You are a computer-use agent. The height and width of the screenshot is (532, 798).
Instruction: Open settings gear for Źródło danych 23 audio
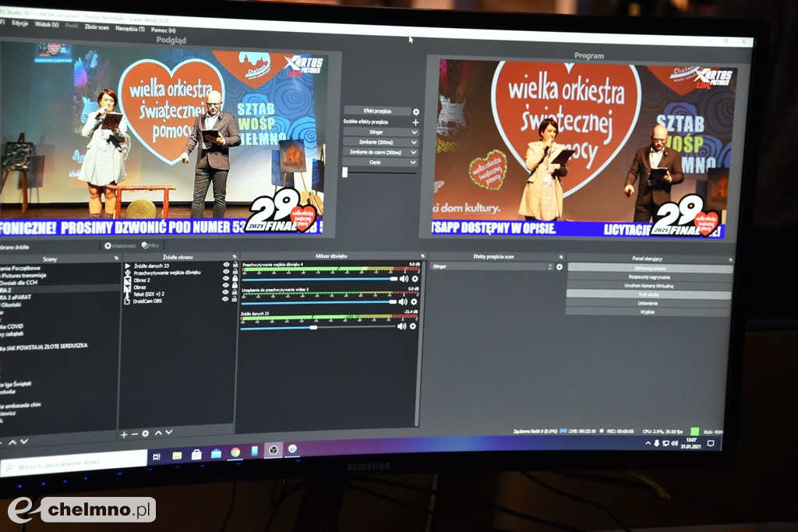click(x=413, y=326)
